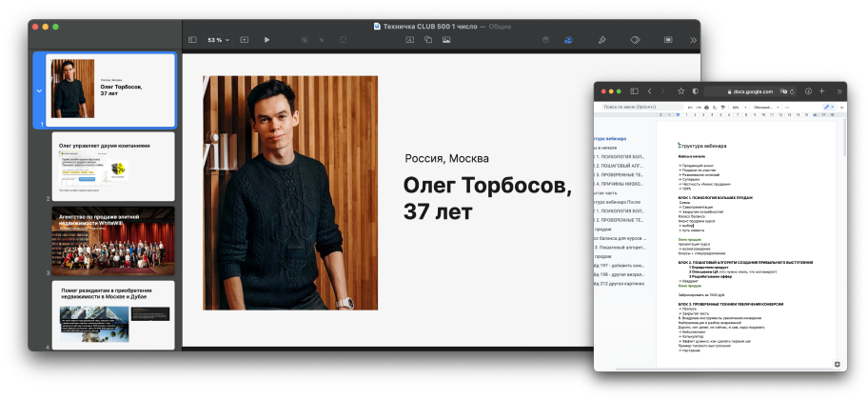Collapse the Google Docs toolbar chevron
Screen dimensions: 868x400
pyautogui.click(x=842, y=107)
